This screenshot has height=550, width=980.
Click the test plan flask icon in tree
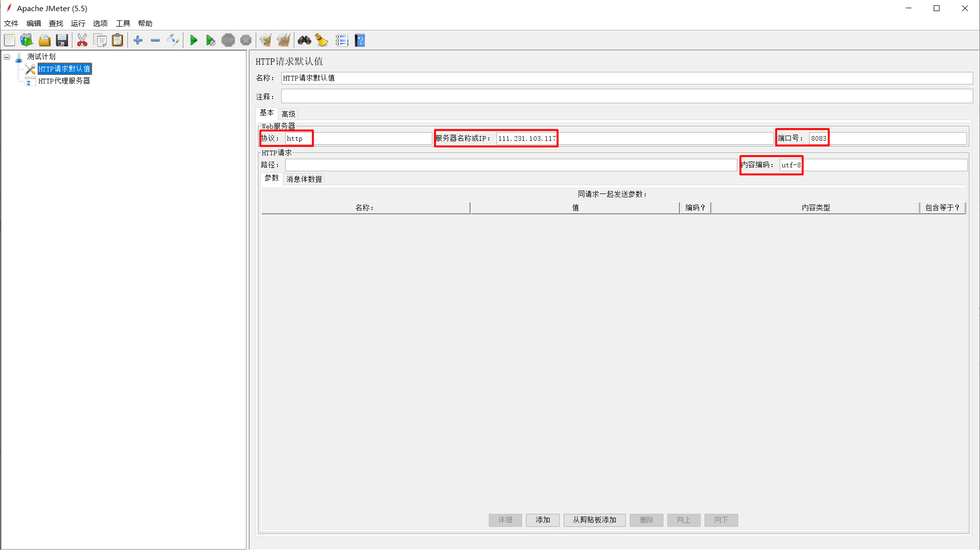tap(19, 57)
